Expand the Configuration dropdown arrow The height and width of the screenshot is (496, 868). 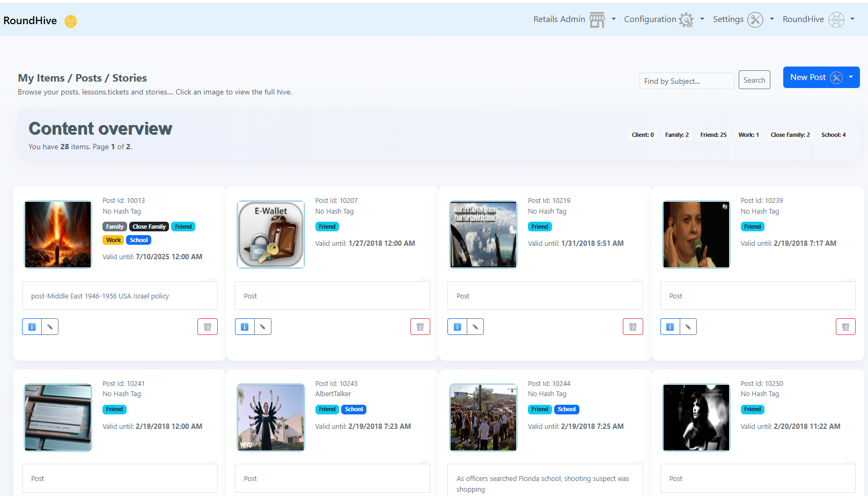click(702, 19)
